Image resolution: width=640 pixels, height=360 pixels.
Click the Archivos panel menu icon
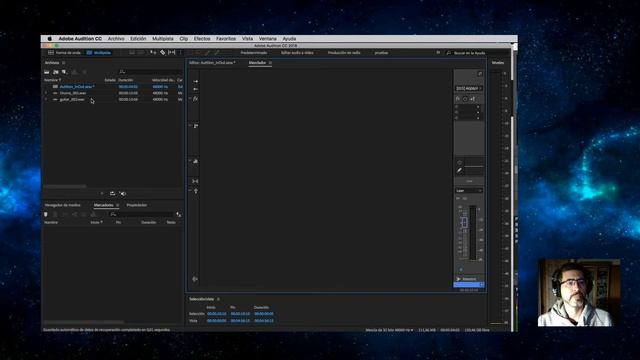(x=64, y=63)
